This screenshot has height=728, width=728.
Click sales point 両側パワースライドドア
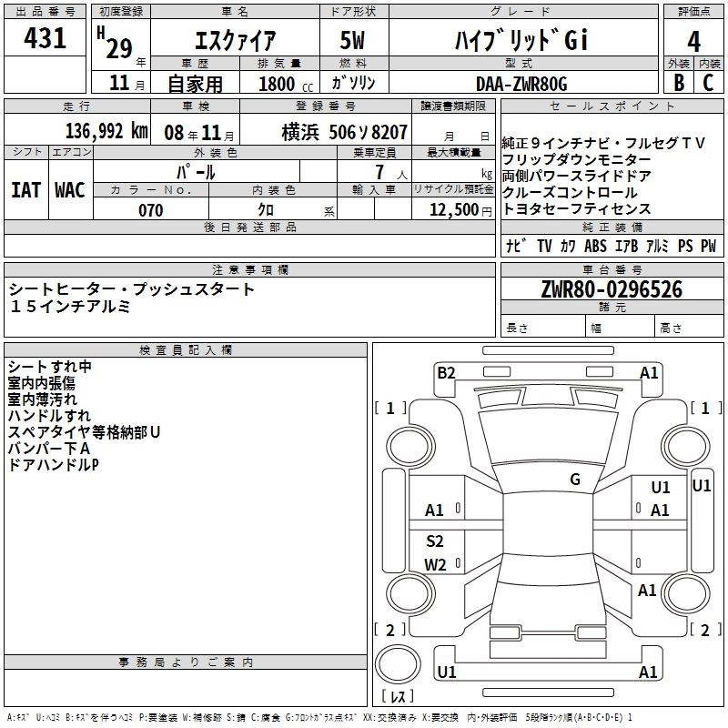point(576,176)
